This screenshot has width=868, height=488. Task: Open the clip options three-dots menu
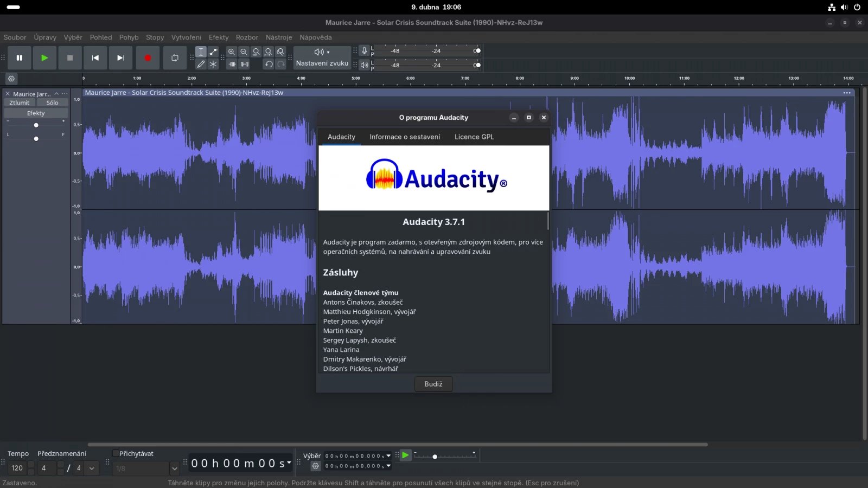tap(847, 93)
